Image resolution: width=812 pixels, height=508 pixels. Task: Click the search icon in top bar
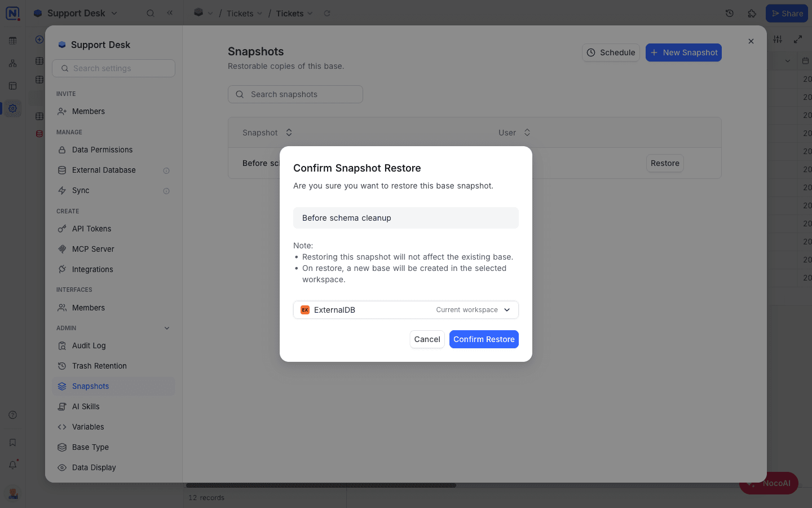(151, 13)
